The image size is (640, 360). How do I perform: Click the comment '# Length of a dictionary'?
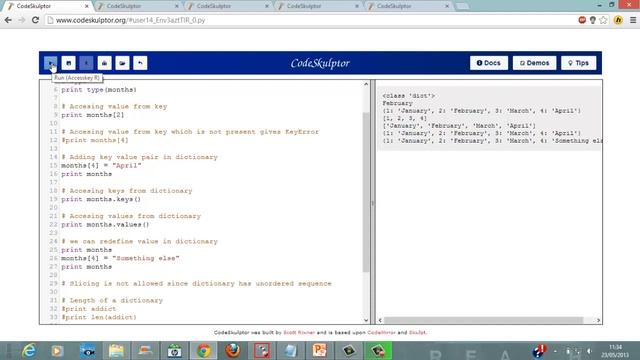pos(112,300)
